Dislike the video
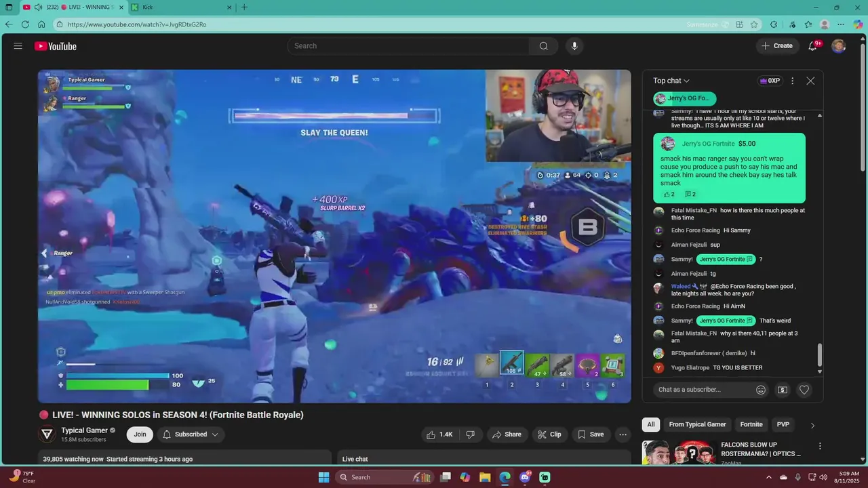868x488 pixels. pyautogui.click(x=470, y=434)
